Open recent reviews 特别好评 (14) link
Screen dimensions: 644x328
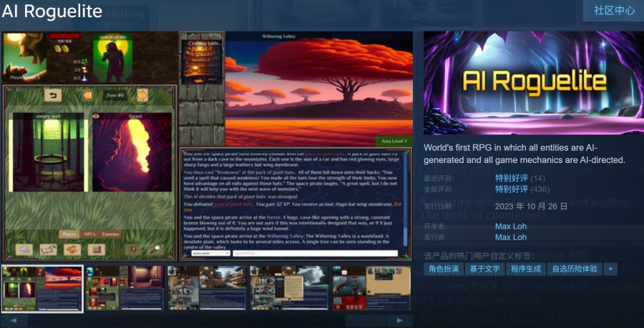click(520, 179)
